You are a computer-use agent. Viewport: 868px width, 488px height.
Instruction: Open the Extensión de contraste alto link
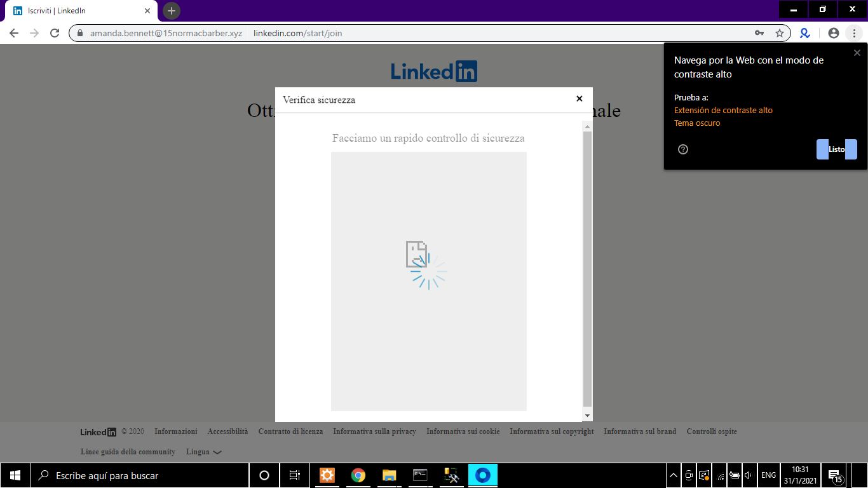click(723, 111)
